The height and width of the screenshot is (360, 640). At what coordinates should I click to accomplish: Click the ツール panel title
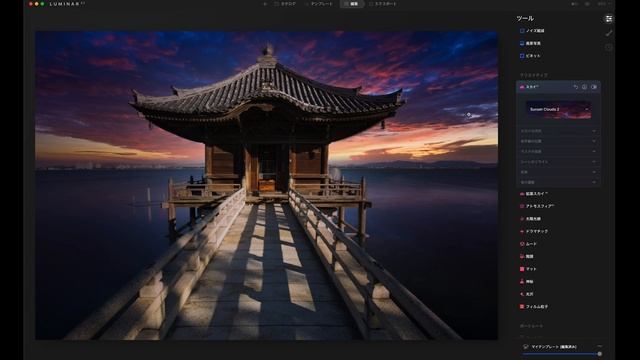tap(525, 18)
